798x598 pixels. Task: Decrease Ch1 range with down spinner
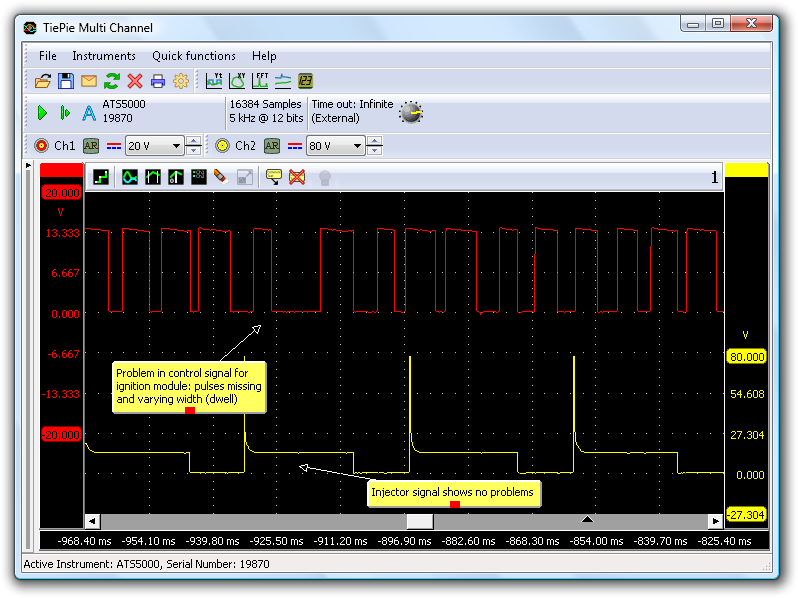[193, 151]
